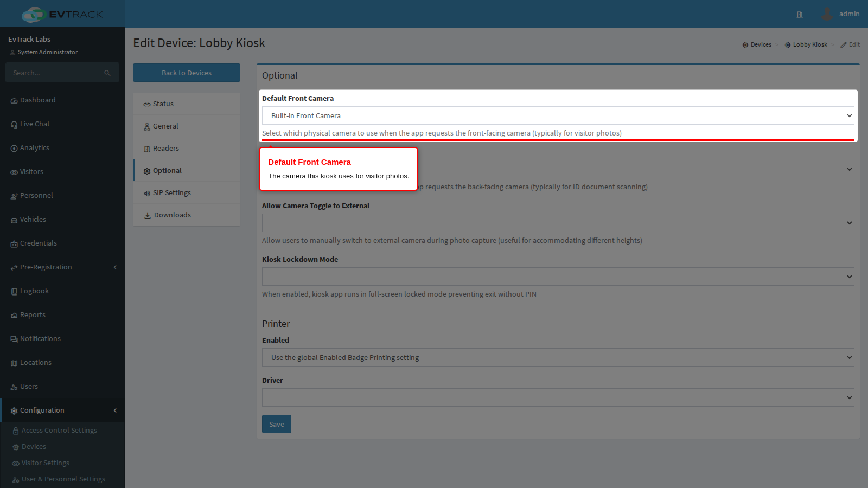Open the printer Enabled dropdown
Screen dimensions: 868x488
558,357
